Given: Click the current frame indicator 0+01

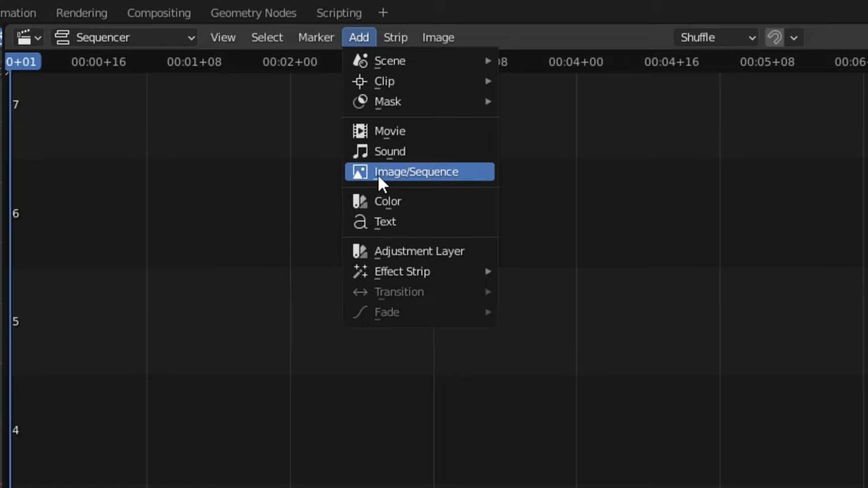Looking at the screenshot, I should [x=22, y=62].
